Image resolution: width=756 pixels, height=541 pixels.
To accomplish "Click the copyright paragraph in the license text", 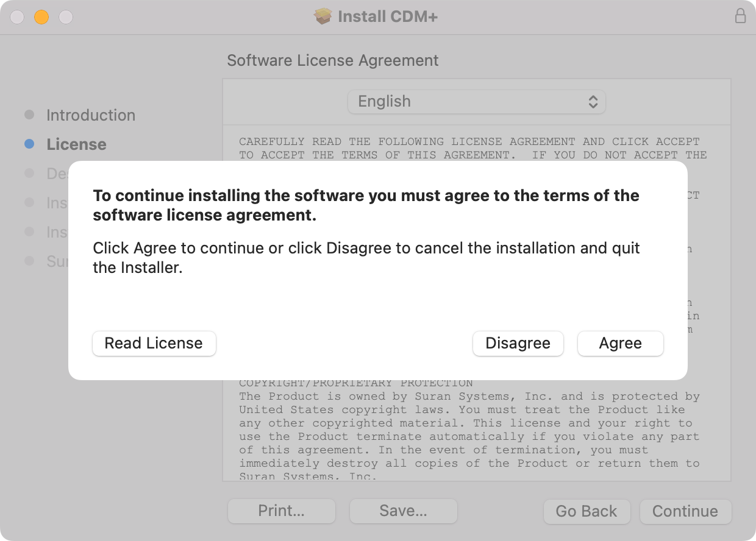I will [468, 430].
